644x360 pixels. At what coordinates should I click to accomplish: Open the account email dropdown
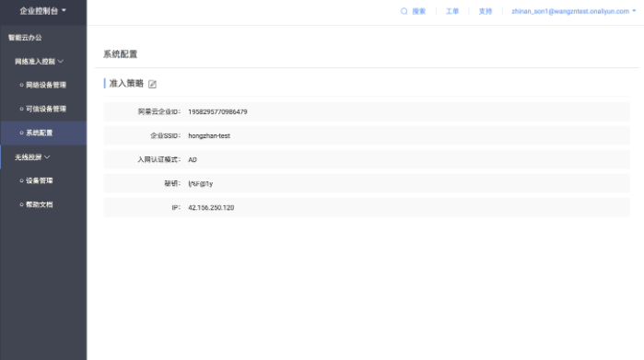573,11
